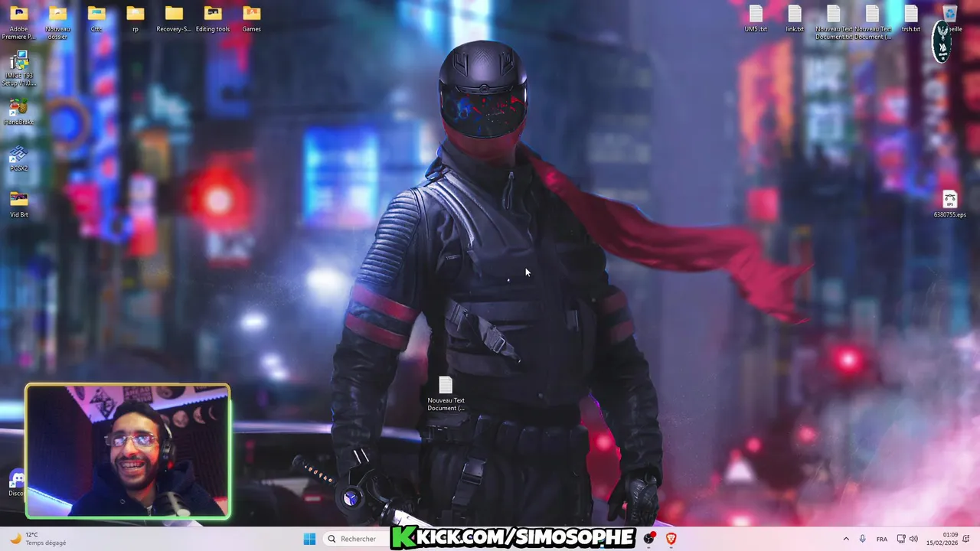980x551 pixels.
Task: Open the FRA keyboard language selector
Action: 882,539
